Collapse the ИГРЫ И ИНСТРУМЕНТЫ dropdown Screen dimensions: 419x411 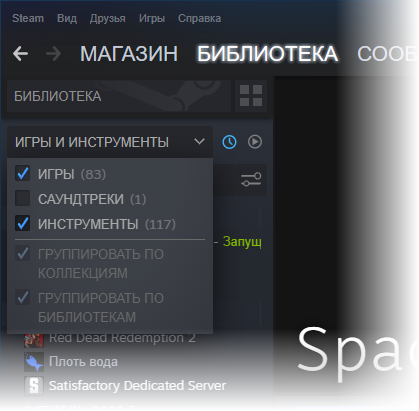click(x=110, y=142)
